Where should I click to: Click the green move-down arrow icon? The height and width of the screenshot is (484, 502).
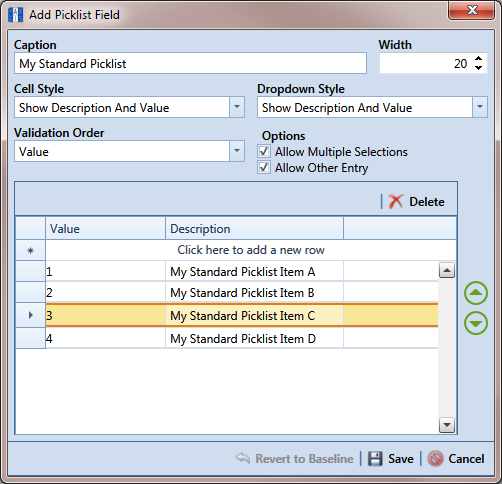476,323
